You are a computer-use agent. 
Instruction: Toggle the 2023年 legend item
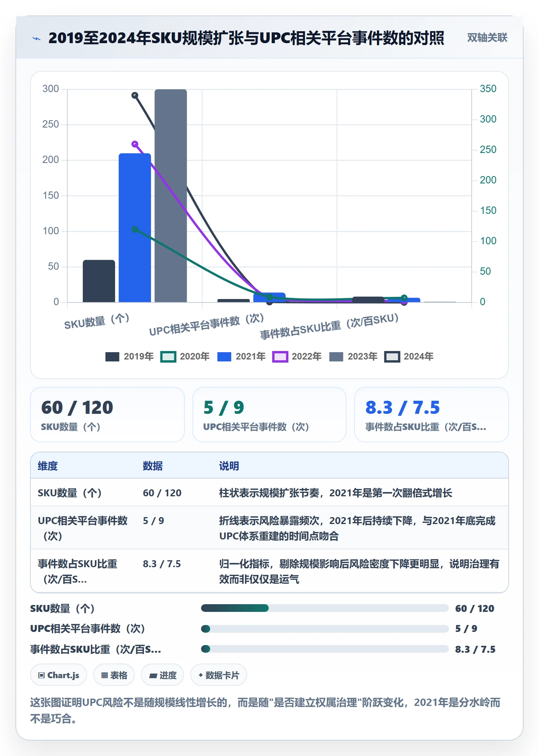(x=353, y=356)
